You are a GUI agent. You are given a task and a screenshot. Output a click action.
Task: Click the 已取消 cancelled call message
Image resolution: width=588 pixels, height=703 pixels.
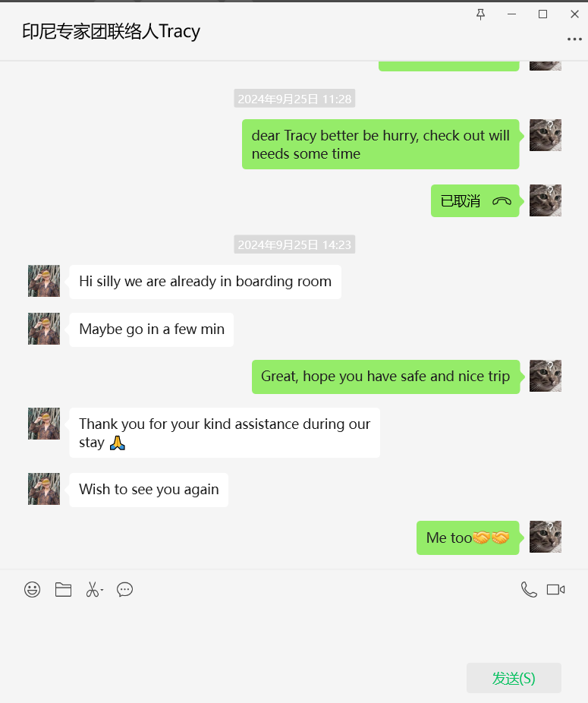point(475,201)
